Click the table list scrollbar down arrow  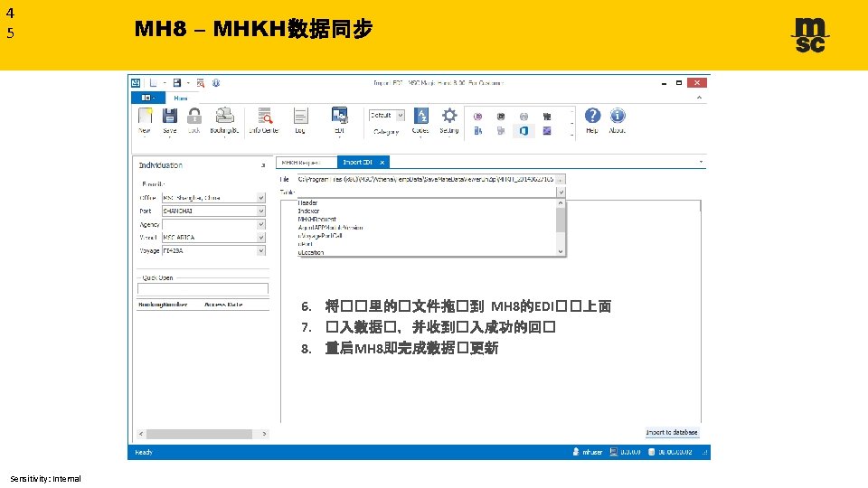click(x=561, y=251)
